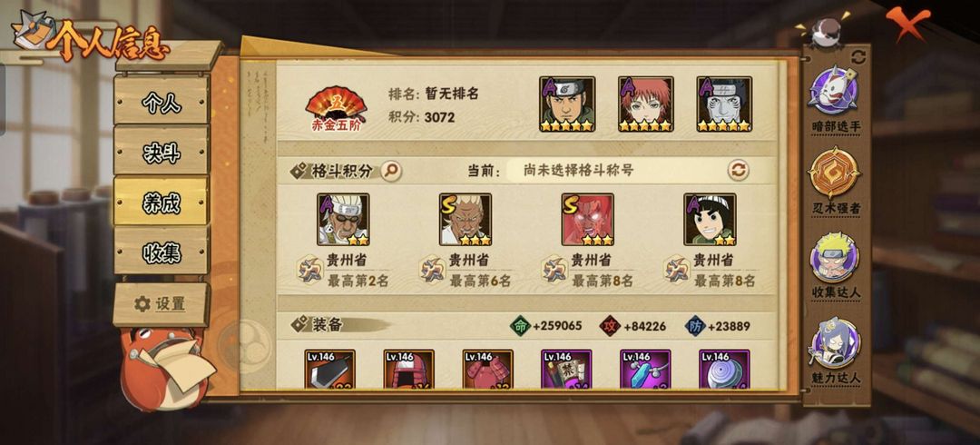This screenshot has height=445, width=980.
Task: Open the 收集 tab
Action: click(162, 251)
